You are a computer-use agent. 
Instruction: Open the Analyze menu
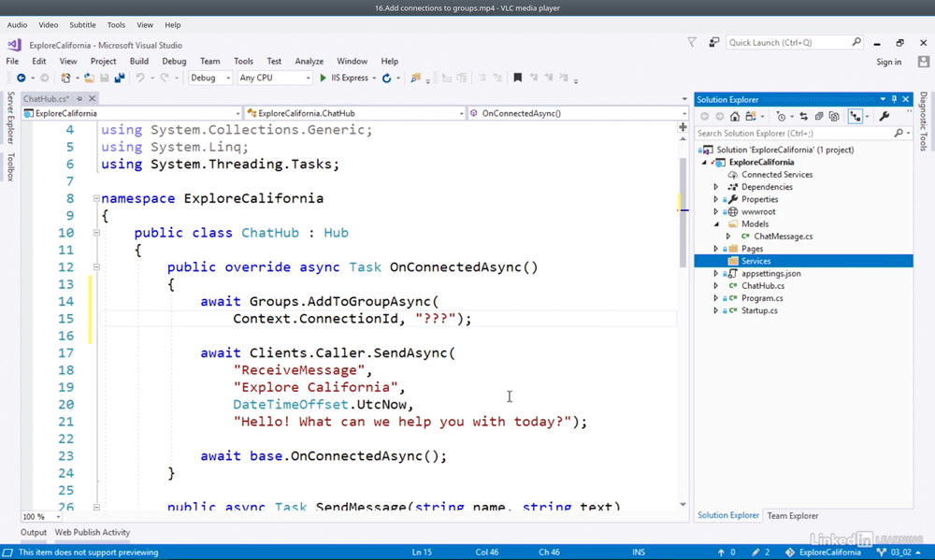point(309,62)
